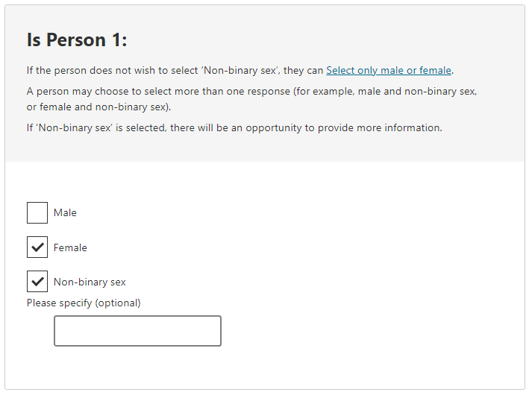532x395 pixels.
Task: Click the note about providing more information
Action: point(234,127)
